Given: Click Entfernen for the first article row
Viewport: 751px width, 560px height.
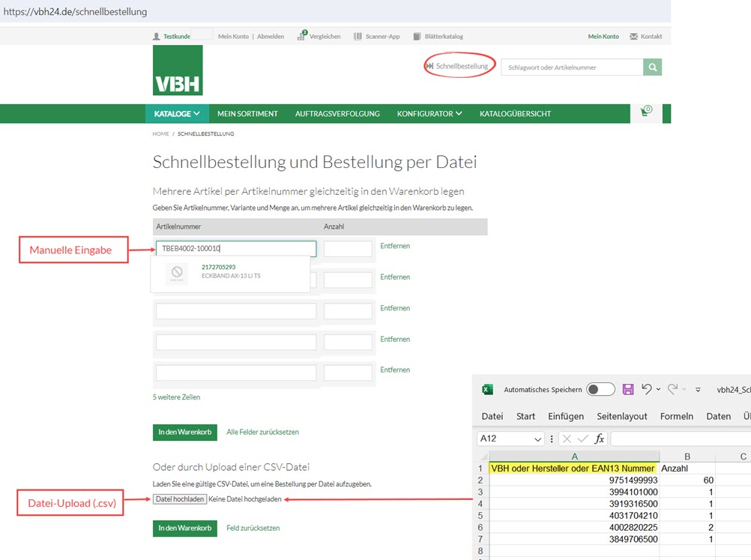Looking at the screenshot, I should [395, 246].
